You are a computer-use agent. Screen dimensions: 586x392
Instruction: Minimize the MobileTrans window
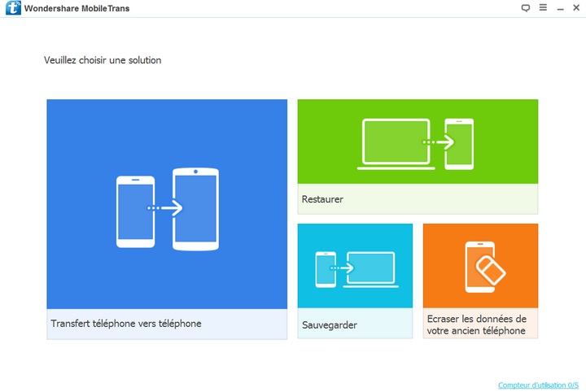tap(560, 8)
